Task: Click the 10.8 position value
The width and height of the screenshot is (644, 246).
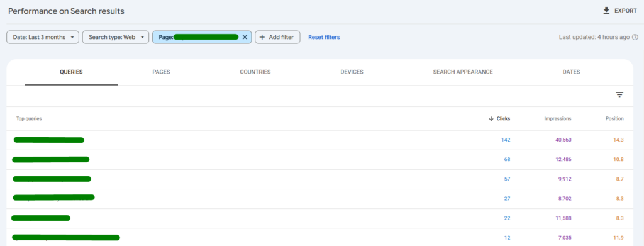Action: click(619, 159)
